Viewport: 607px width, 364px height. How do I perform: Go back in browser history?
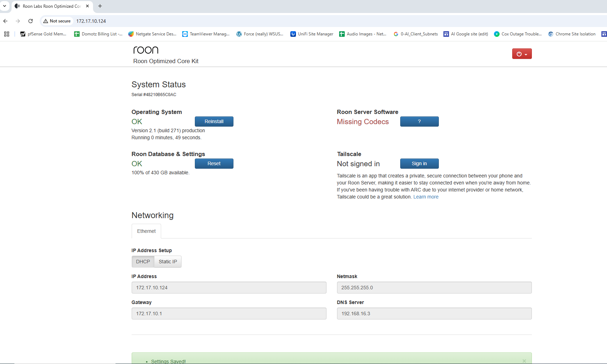click(5, 21)
